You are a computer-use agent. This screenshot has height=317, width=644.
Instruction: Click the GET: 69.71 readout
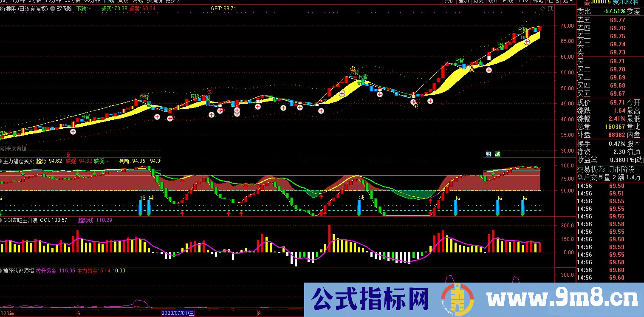pyautogui.click(x=223, y=8)
